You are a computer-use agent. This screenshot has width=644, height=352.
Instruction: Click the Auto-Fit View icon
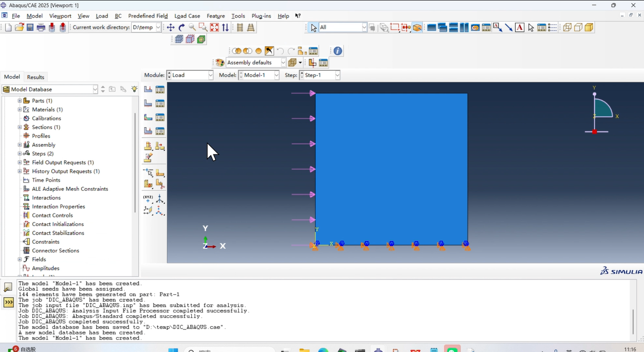point(214,28)
